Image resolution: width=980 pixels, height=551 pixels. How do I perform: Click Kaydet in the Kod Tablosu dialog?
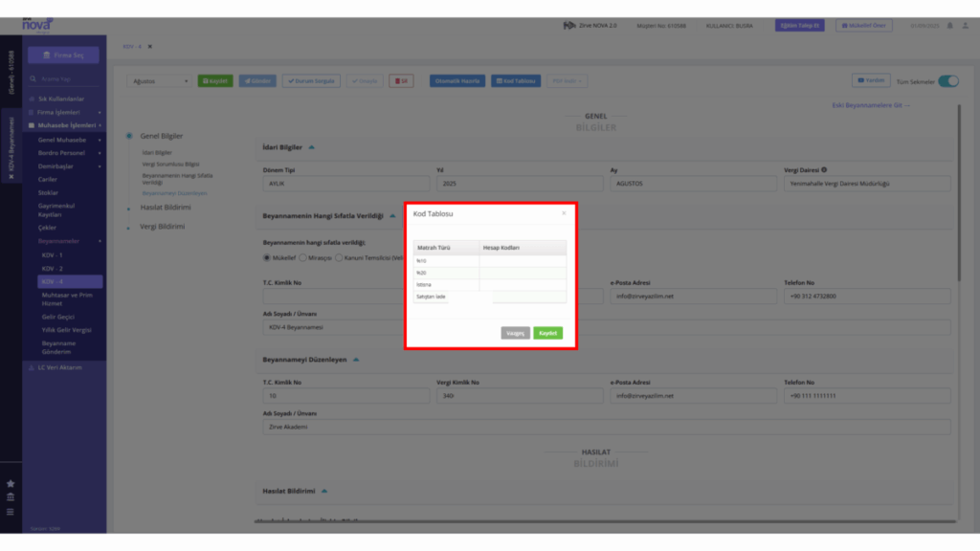pyautogui.click(x=547, y=333)
